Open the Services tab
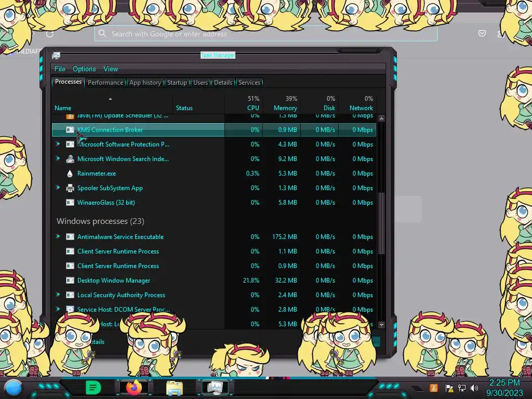 [x=249, y=83]
